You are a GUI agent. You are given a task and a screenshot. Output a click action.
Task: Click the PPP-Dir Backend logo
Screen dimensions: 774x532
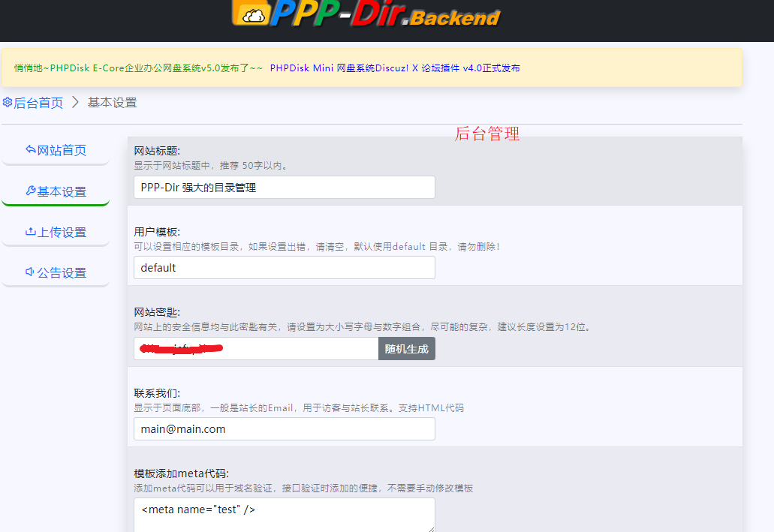368,17
